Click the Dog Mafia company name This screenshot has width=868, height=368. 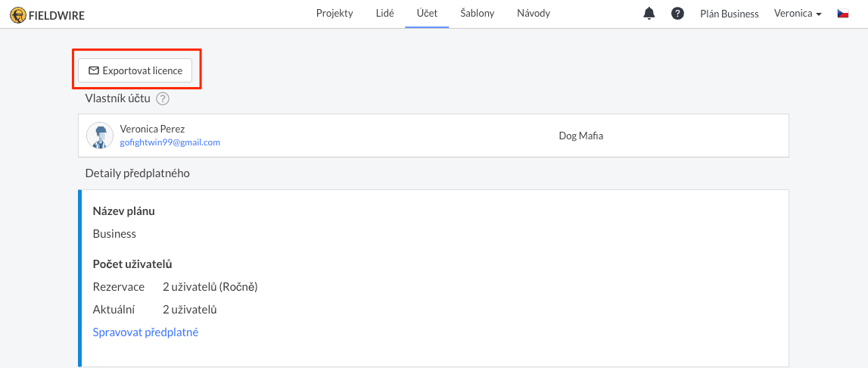(x=580, y=136)
